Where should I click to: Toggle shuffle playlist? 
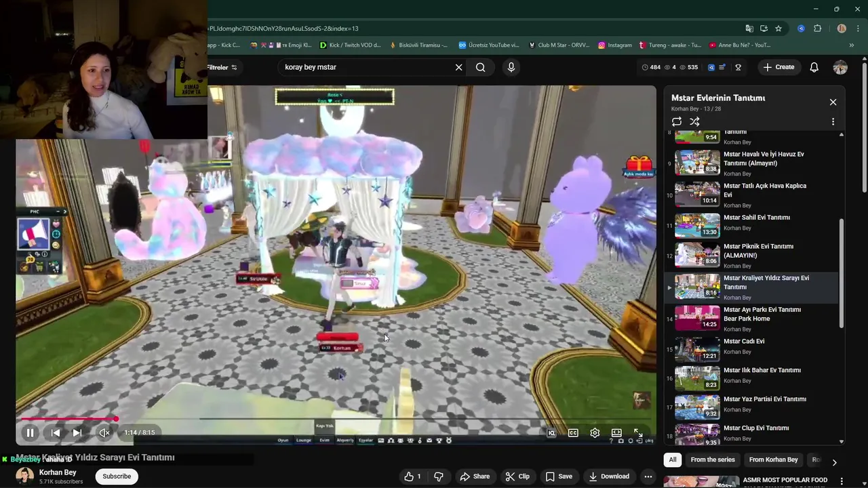694,121
